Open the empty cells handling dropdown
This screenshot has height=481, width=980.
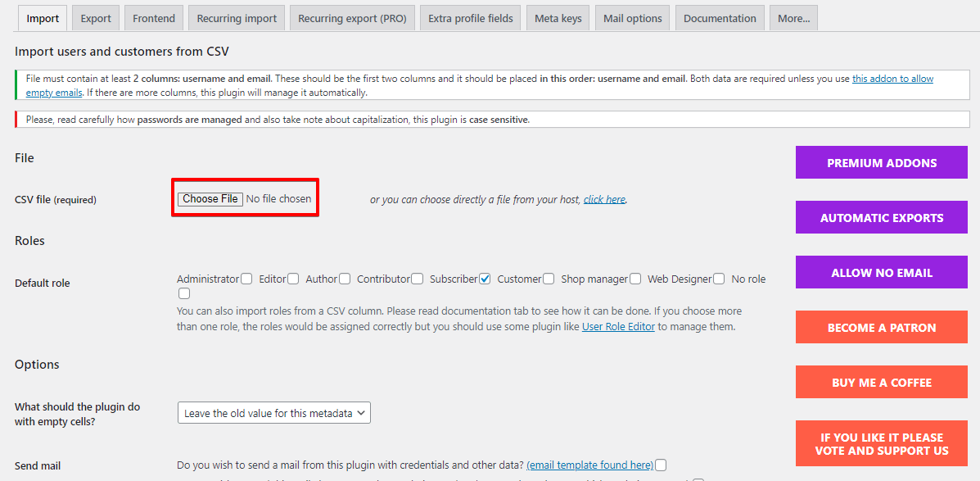coord(273,413)
